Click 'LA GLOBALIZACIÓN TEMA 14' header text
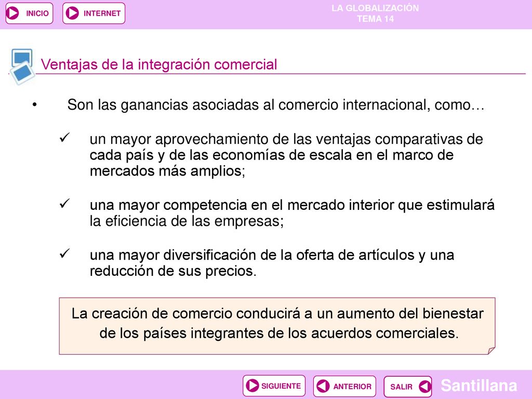This screenshot has width=532, height=399. pyautogui.click(x=375, y=13)
